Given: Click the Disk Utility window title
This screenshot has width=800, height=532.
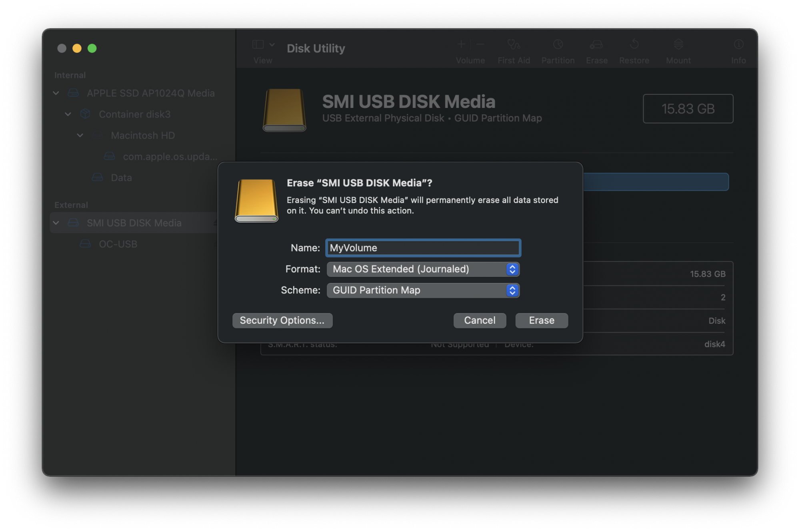Looking at the screenshot, I should pyautogui.click(x=316, y=48).
